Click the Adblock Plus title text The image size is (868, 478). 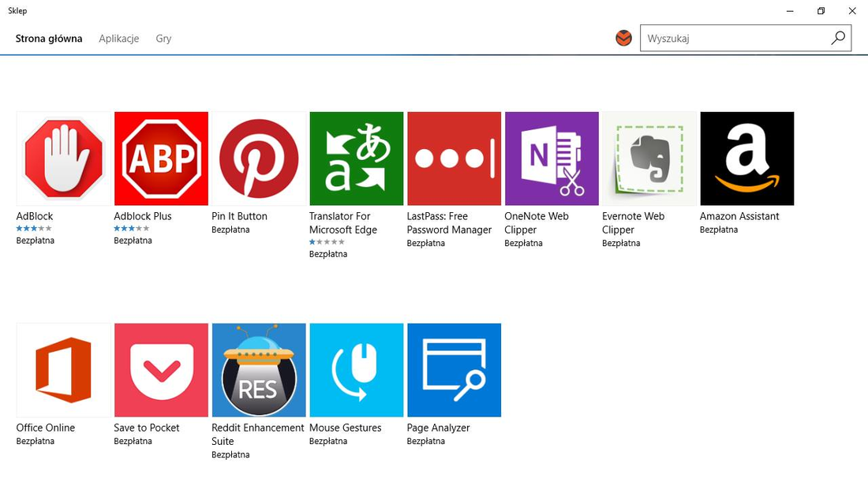(x=143, y=216)
